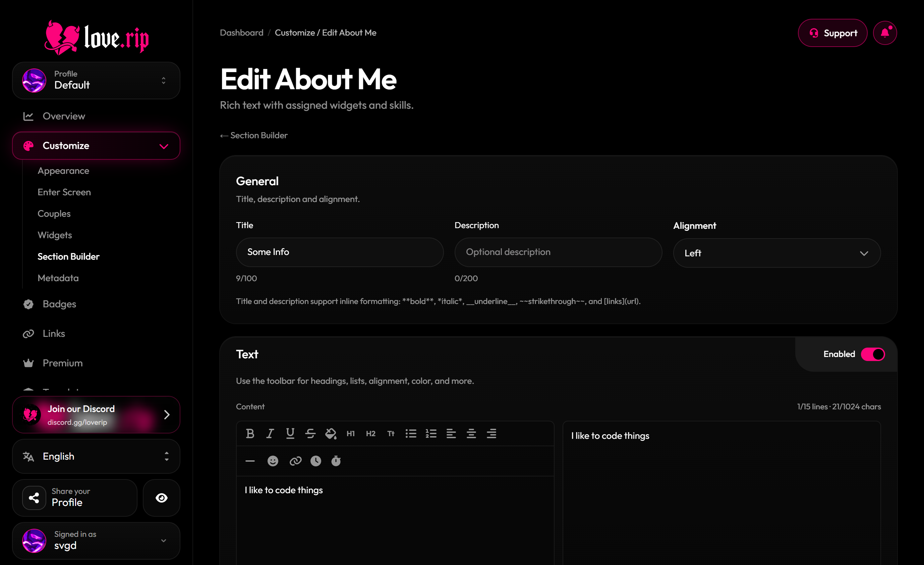Viewport: 924px width, 565px height.
Task: Open the Links page
Action: pyautogui.click(x=54, y=333)
